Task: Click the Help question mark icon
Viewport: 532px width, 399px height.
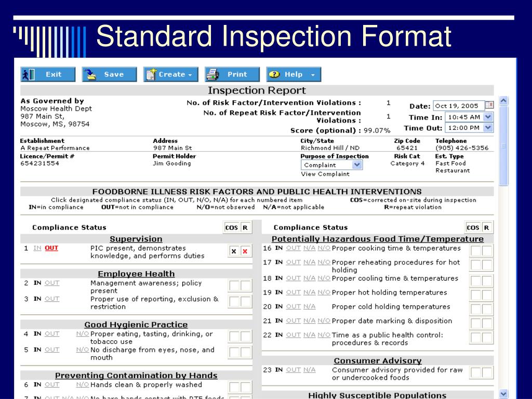Action: (x=274, y=74)
